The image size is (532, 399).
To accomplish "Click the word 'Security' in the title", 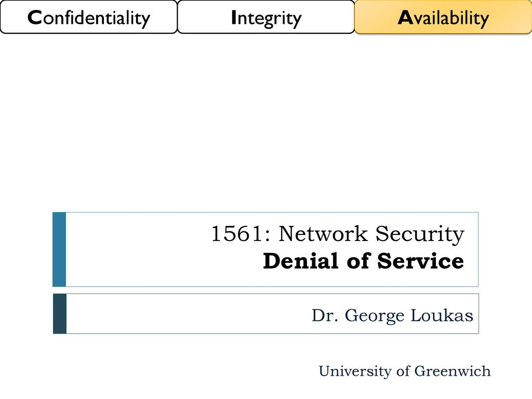I will point(420,234).
